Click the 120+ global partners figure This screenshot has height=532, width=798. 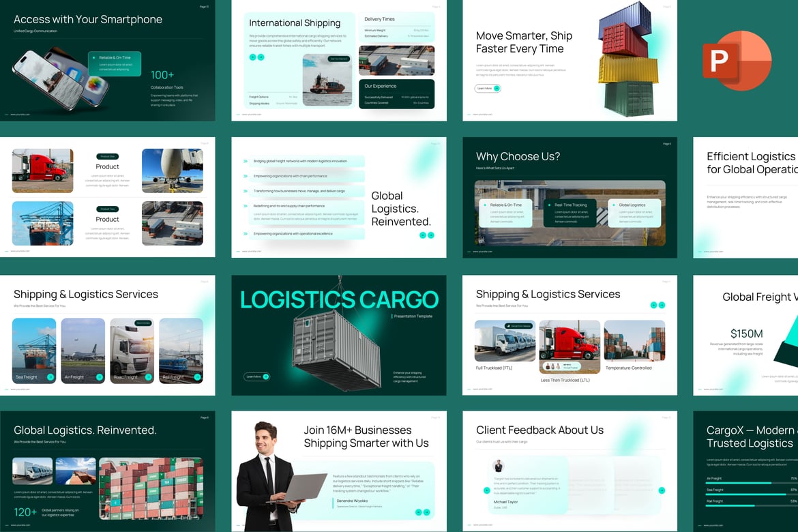25,512
